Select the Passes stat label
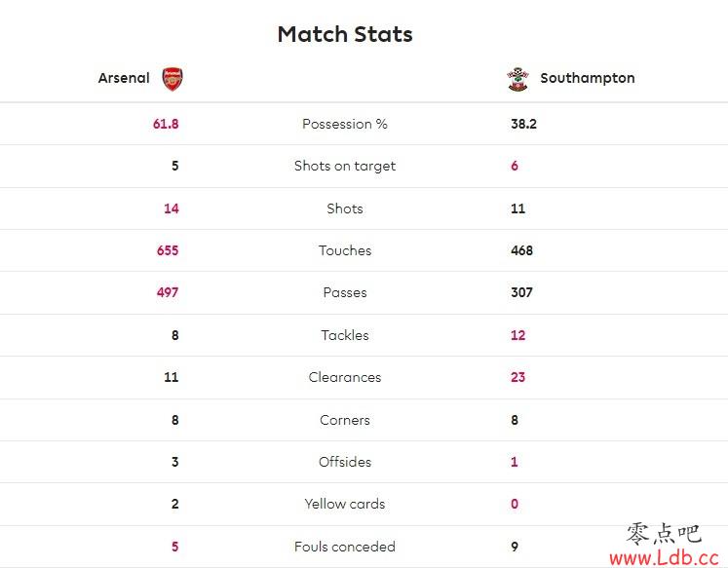Screen dimensions: 728x568 tap(345, 292)
